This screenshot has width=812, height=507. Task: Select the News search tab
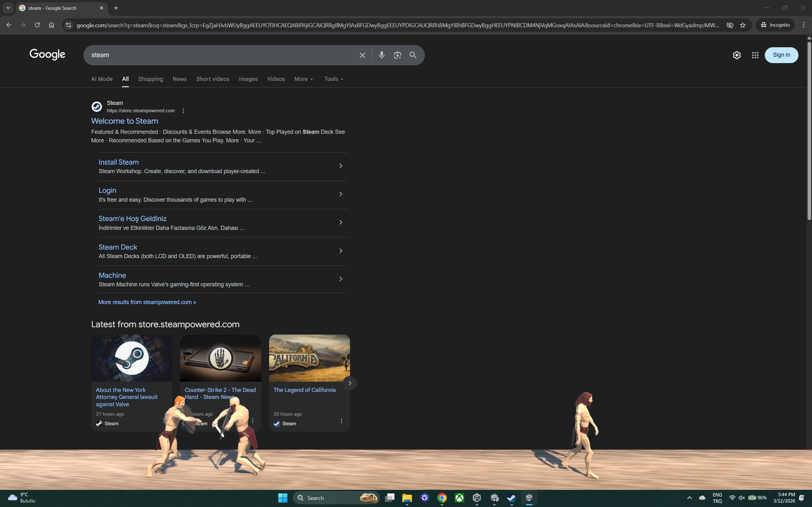coord(179,79)
